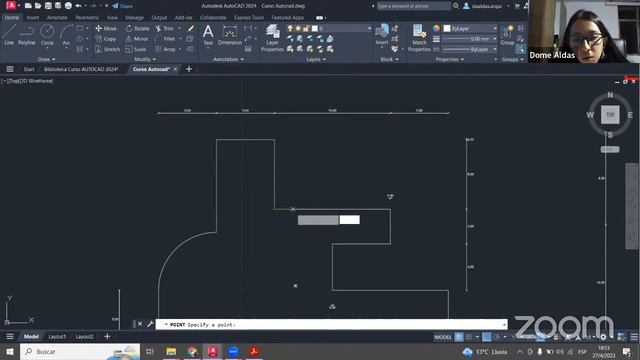Click the Mirror tool

pos(137,39)
